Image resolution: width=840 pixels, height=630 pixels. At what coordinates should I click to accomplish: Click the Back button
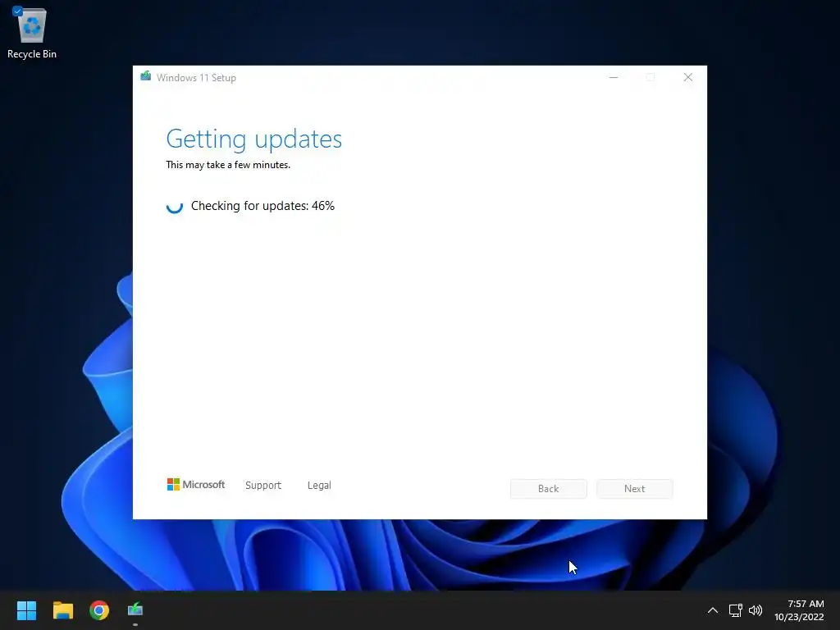(549, 489)
